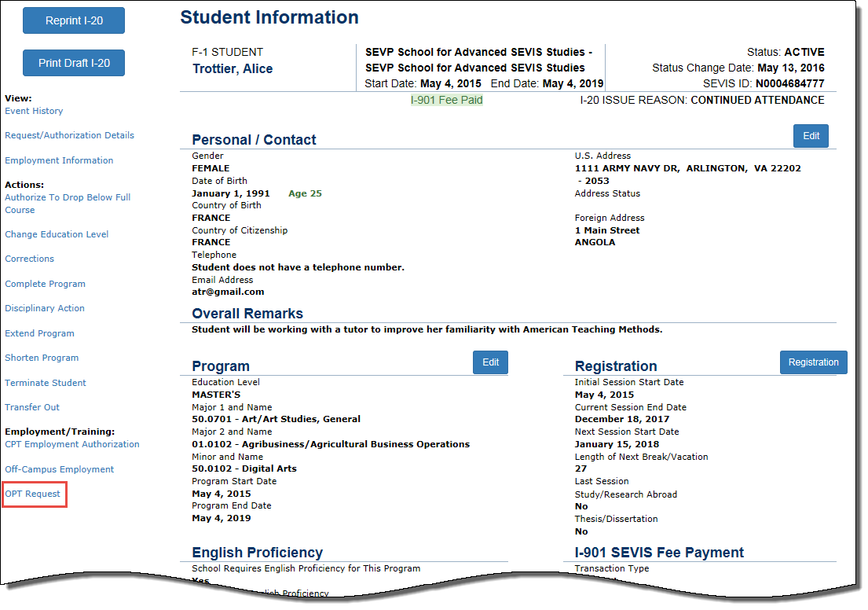This screenshot has width=868, height=610.
Task: Click the Country of Citizenship label
Action: (240, 230)
